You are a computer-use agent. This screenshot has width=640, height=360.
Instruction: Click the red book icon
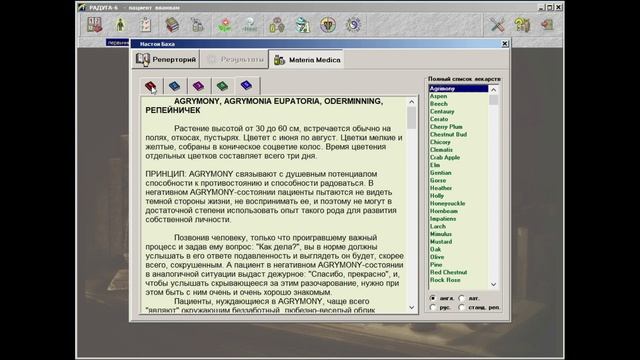[x=151, y=86]
